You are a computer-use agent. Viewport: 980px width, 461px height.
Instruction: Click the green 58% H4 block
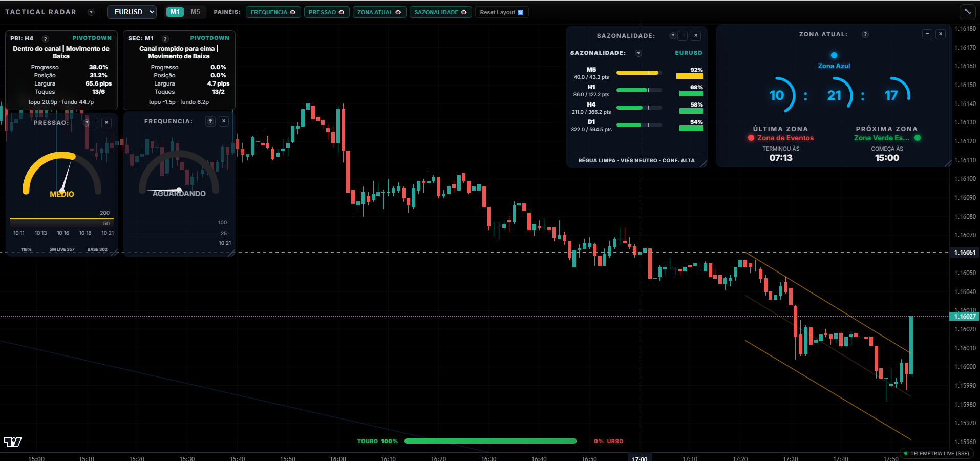(691, 111)
